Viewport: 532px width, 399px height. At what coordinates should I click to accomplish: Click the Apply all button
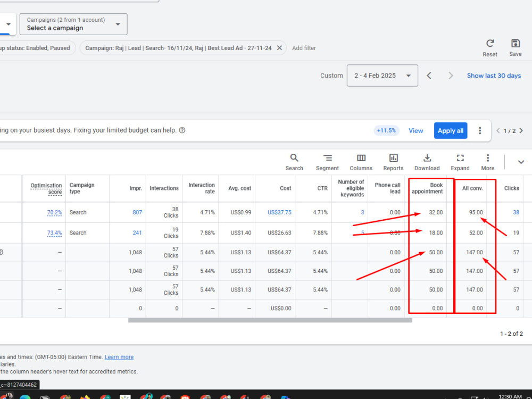450,131
